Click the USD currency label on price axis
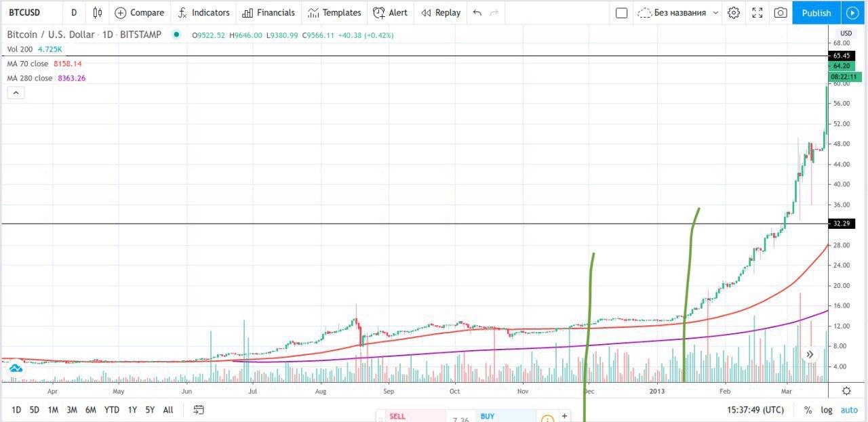This screenshot has width=868, height=422. tap(846, 33)
